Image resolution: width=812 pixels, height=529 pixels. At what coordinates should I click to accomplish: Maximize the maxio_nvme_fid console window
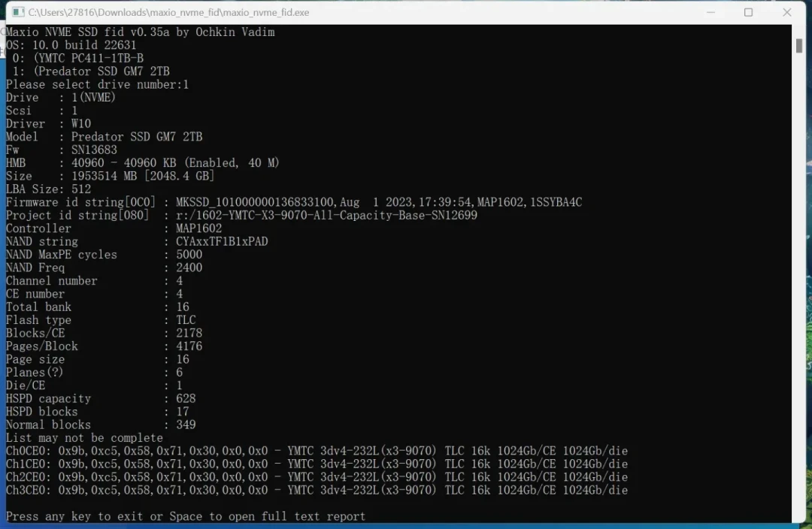pos(748,12)
